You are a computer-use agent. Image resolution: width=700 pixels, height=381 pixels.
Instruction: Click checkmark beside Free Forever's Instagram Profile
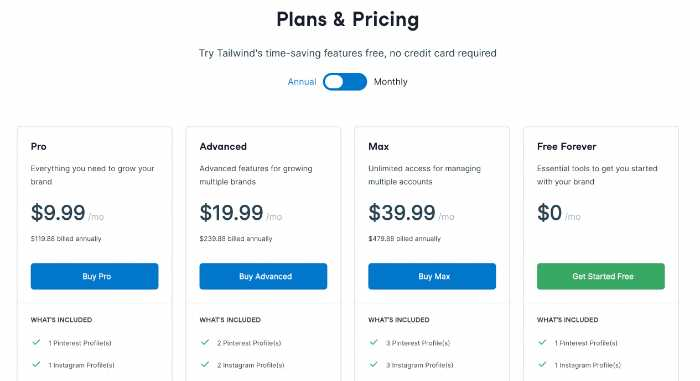[x=542, y=364]
